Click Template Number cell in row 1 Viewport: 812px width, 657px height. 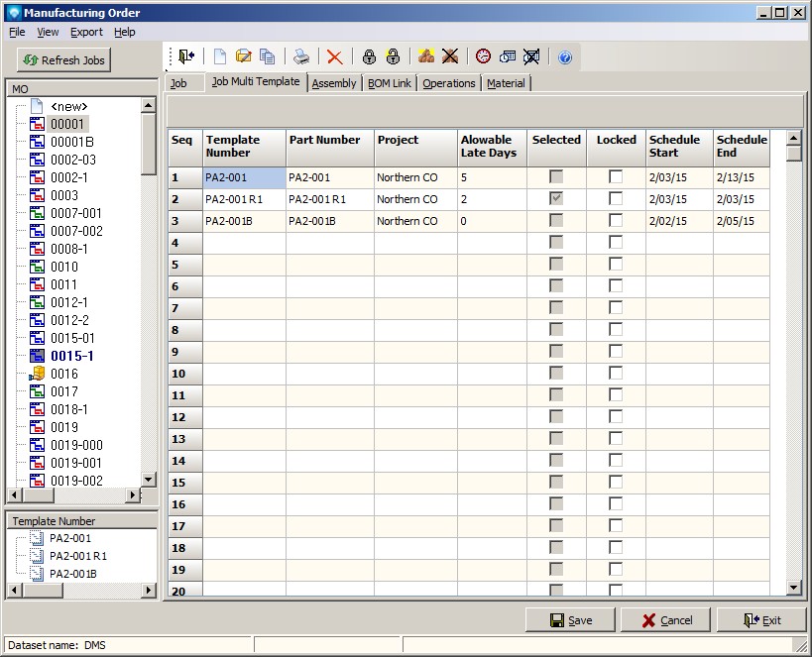[244, 177]
